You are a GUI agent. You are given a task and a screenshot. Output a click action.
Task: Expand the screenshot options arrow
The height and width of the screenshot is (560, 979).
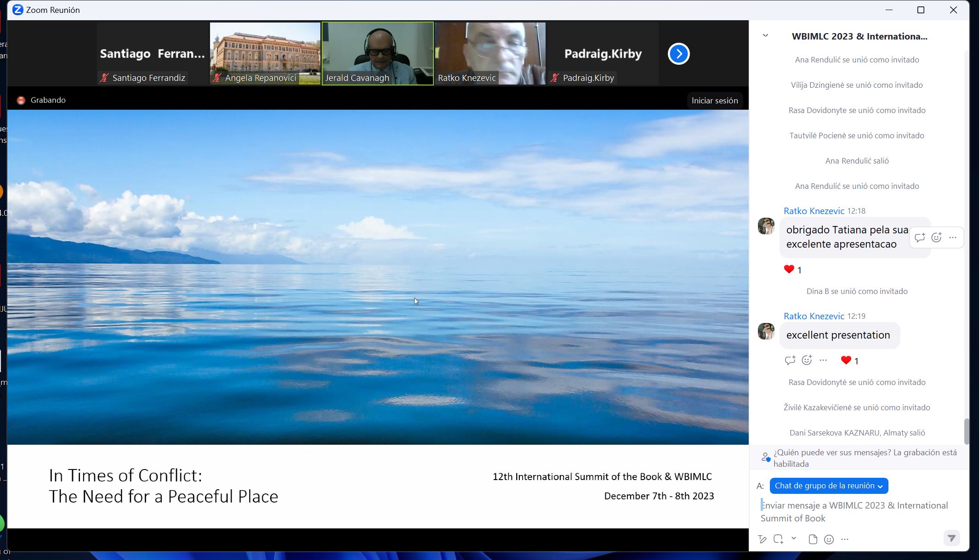click(794, 538)
